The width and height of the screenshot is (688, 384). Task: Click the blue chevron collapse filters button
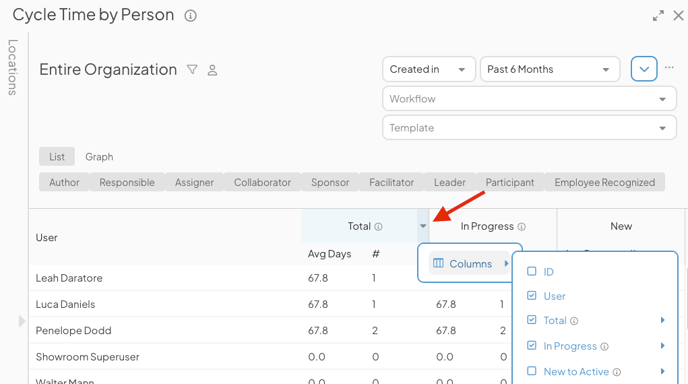point(644,69)
